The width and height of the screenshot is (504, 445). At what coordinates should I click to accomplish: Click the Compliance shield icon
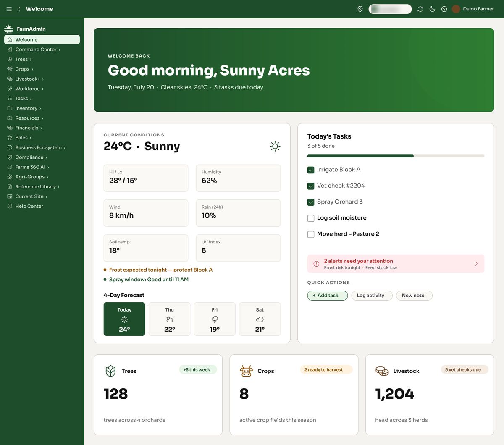[10, 157]
